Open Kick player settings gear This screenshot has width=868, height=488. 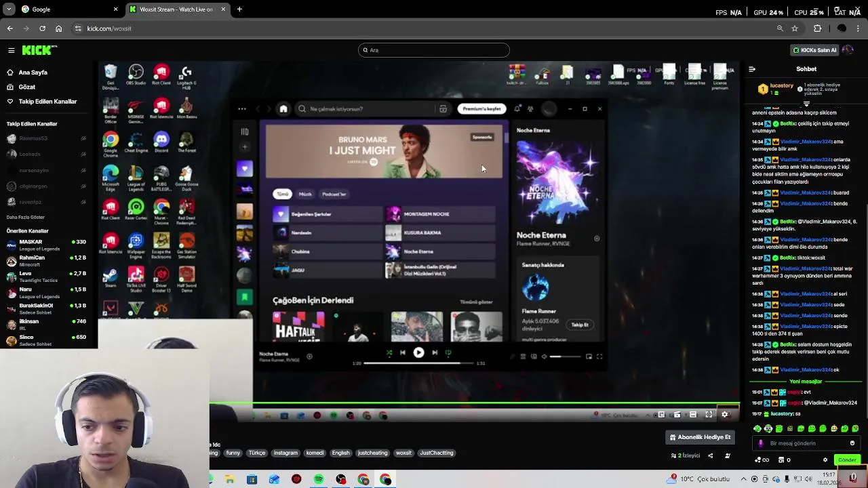point(725,415)
